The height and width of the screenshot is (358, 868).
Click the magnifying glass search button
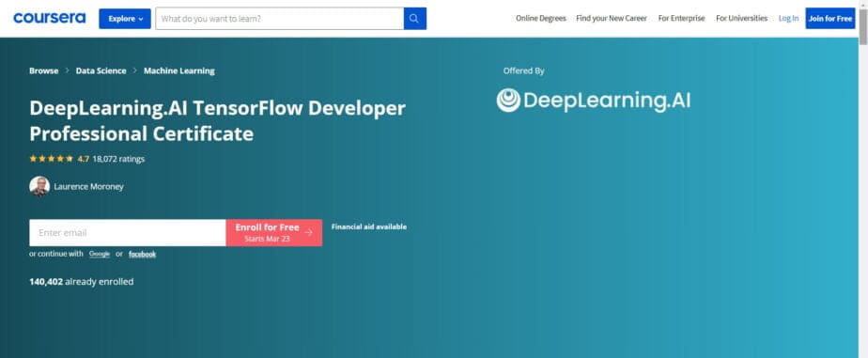click(x=414, y=19)
